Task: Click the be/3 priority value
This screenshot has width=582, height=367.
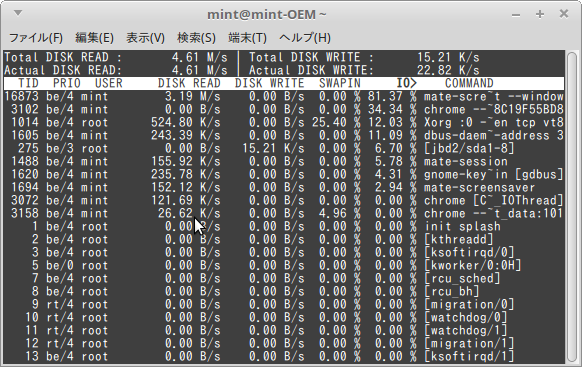Action: point(60,148)
